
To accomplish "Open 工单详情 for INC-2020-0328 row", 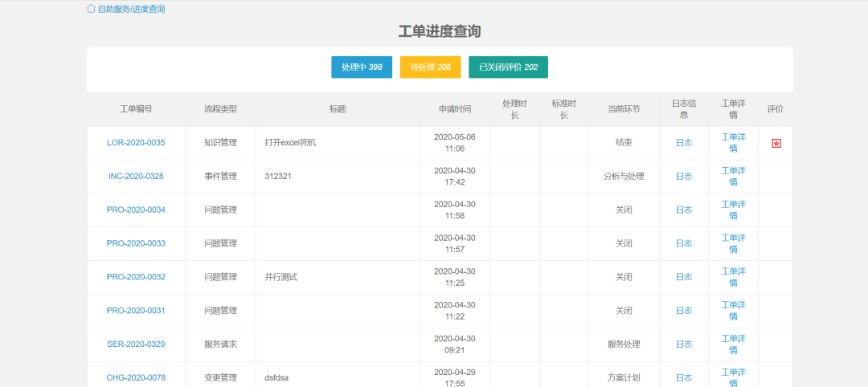I will point(733,177).
